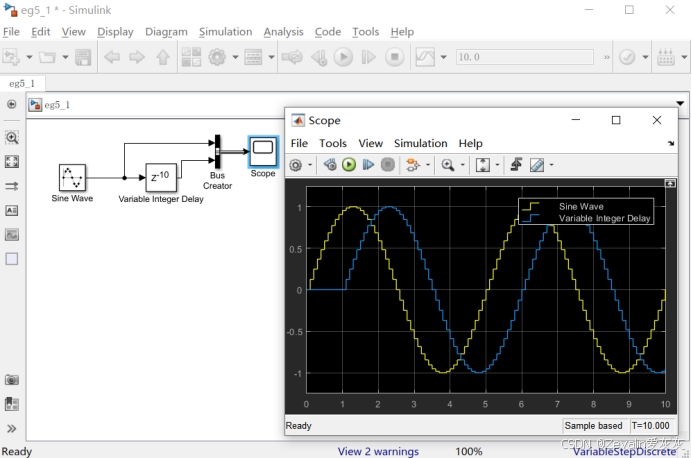This screenshot has height=458, width=692.
Task: Click Step Back button in Simulink toolbar
Action: point(319,57)
